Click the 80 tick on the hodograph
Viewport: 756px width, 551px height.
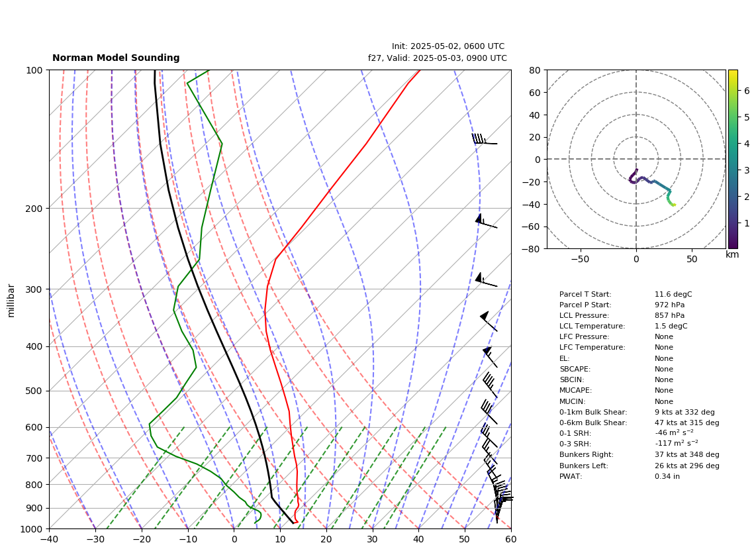coord(535,70)
